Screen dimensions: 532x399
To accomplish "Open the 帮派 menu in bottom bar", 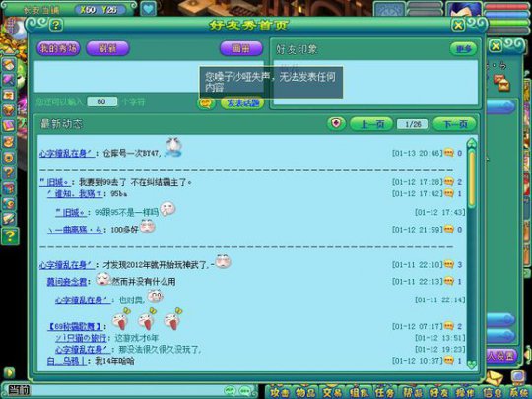I will tap(412, 392).
